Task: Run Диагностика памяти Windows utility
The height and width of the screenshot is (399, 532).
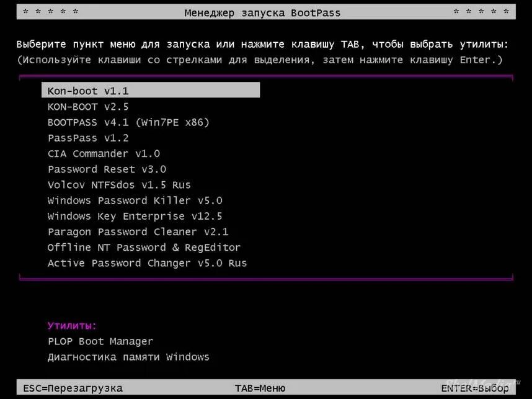Action: [x=128, y=357]
